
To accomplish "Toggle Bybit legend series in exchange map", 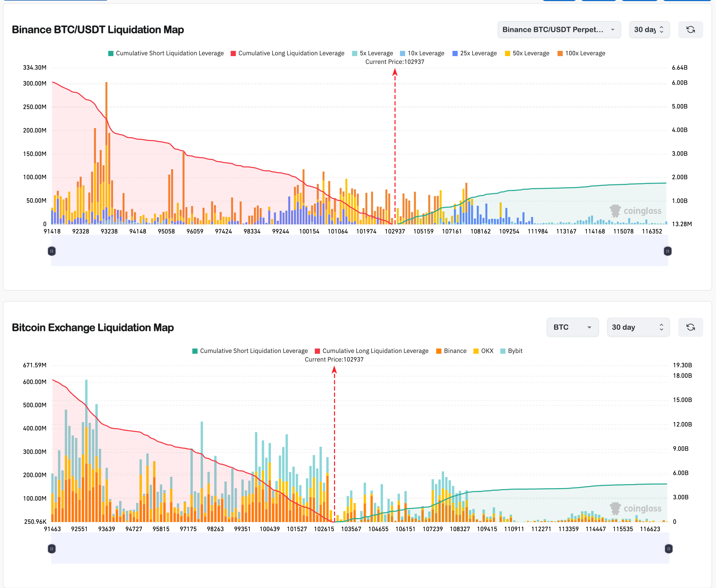I will point(511,351).
